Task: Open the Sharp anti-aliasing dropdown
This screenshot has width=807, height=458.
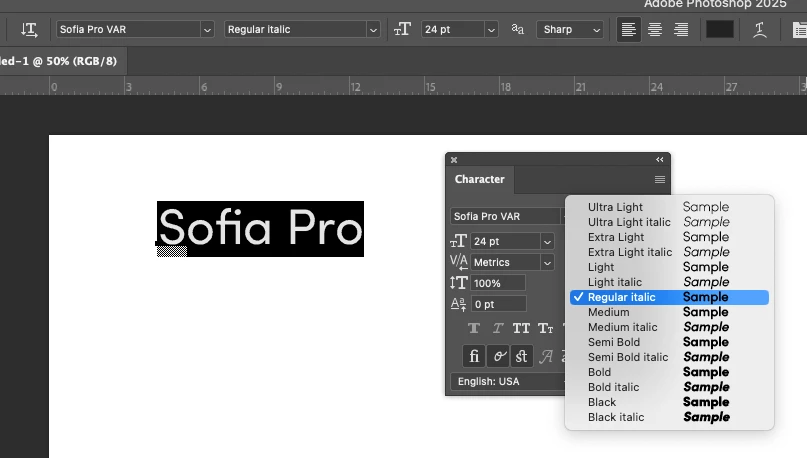Action: pyautogui.click(x=570, y=29)
